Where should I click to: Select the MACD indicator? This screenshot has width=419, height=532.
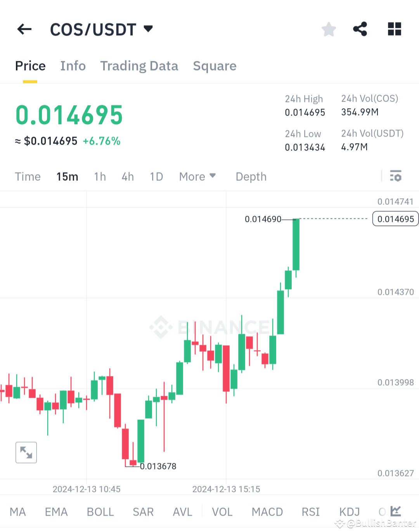tap(267, 512)
